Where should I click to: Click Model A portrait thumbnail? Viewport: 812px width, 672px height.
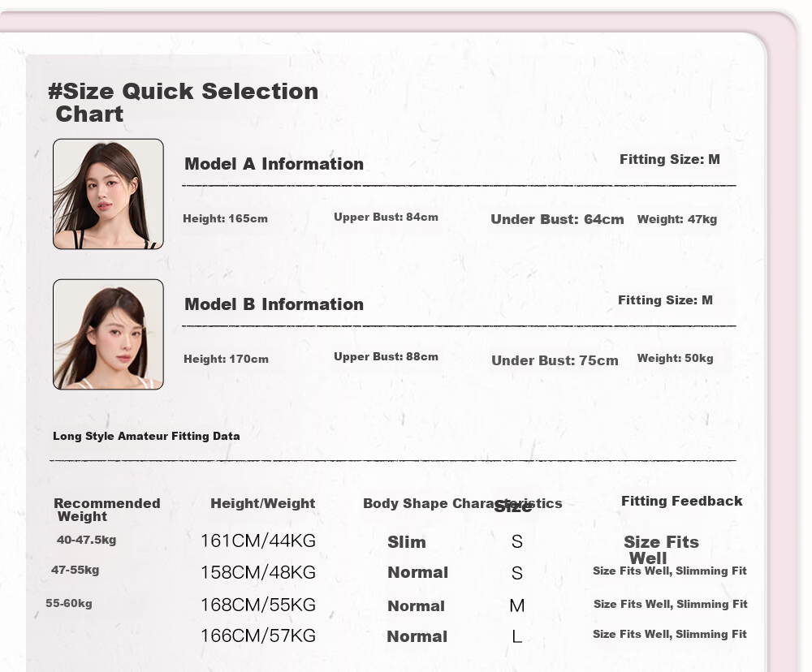[108, 194]
